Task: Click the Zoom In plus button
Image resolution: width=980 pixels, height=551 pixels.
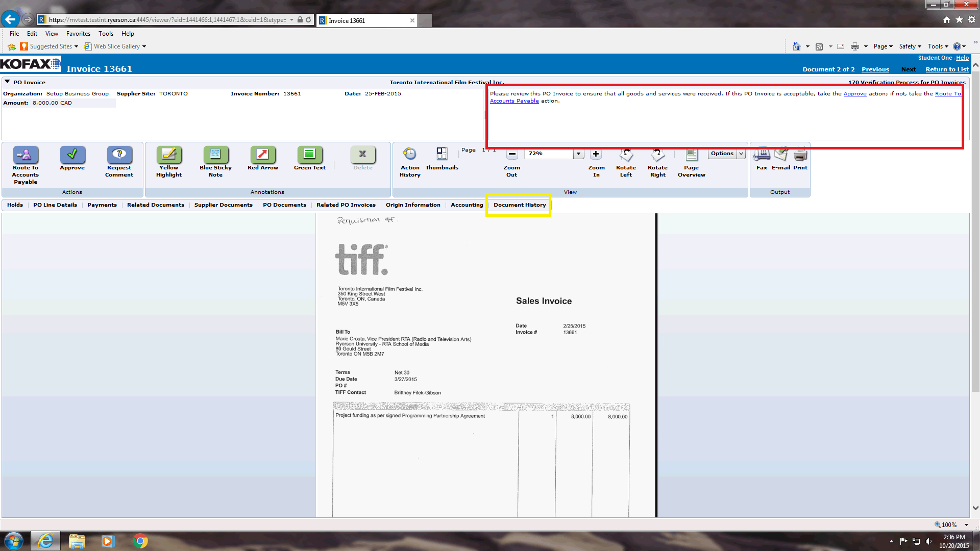Action: pos(596,154)
